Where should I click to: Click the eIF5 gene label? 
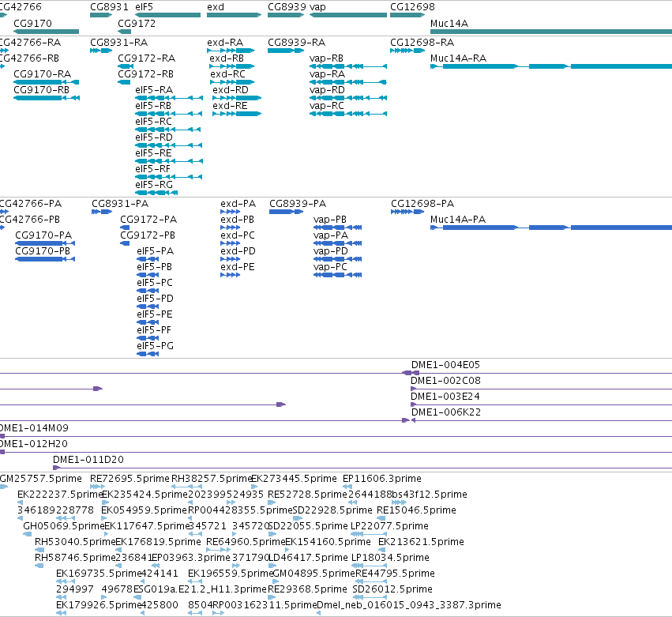pyautogui.click(x=144, y=7)
